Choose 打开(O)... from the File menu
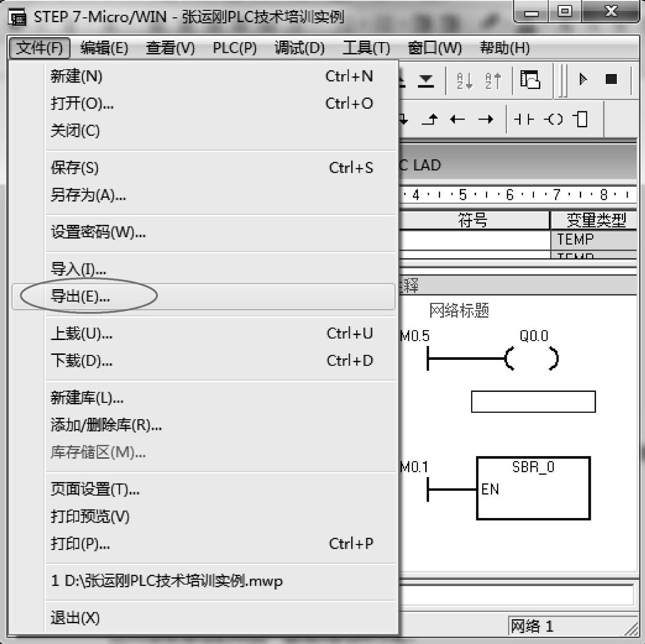This screenshot has width=645, height=644. [203, 103]
